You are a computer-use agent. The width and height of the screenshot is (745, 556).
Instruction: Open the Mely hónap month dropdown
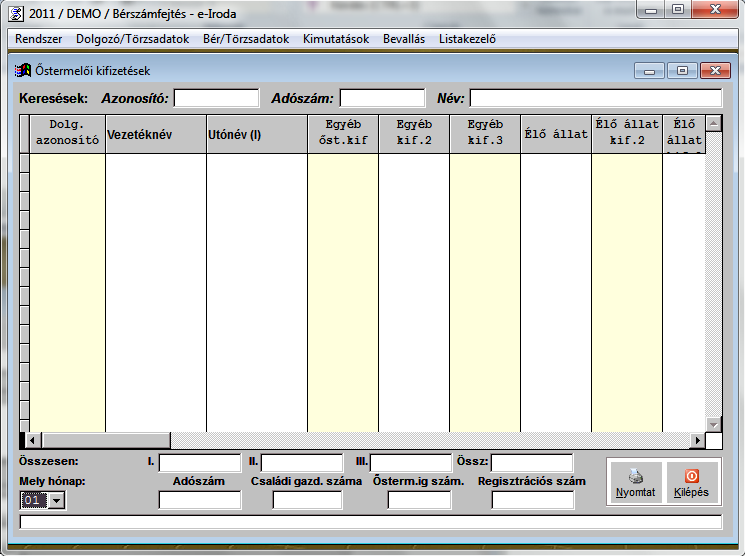[55, 500]
